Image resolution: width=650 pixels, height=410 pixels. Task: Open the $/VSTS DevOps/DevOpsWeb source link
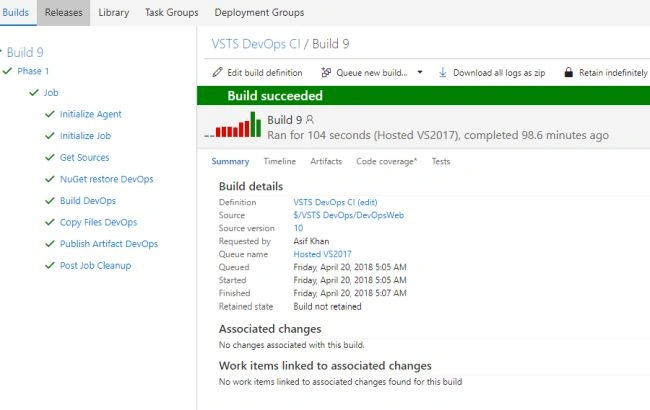coord(349,215)
